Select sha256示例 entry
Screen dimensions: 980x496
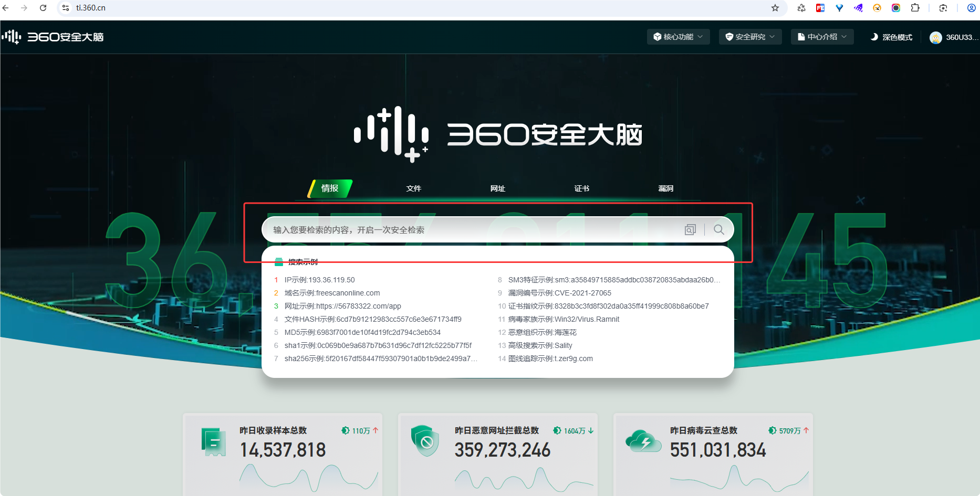pyautogui.click(x=381, y=358)
